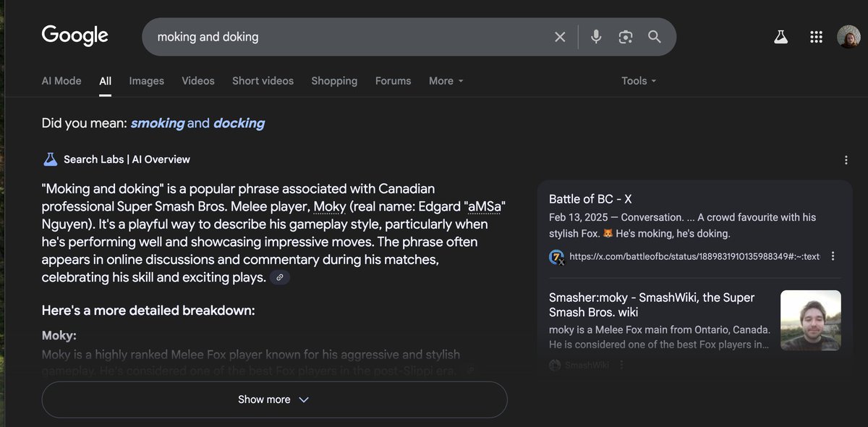This screenshot has width=868, height=427.
Task: Click 'Here's a more detailed breakdown:' heading
Action: point(148,310)
